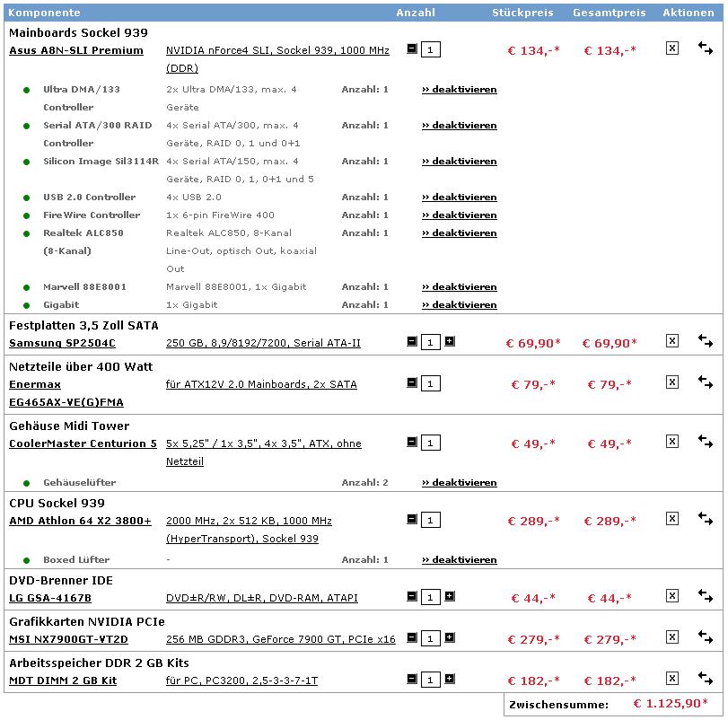Image resolution: width=728 pixels, height=720 pixels.
Task: Decrease quantity of CoolerMaster Centurion 5
Action: [412, 442]
